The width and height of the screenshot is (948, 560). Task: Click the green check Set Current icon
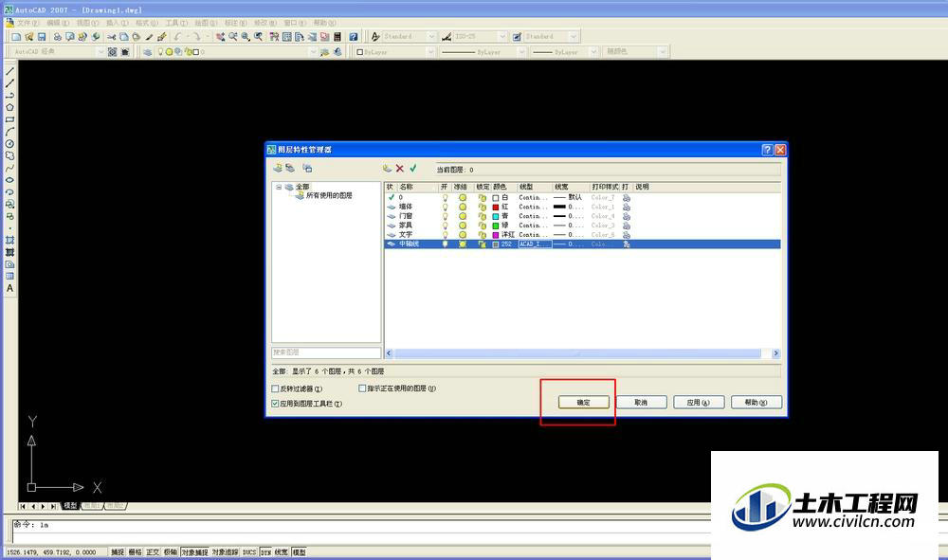413,169
